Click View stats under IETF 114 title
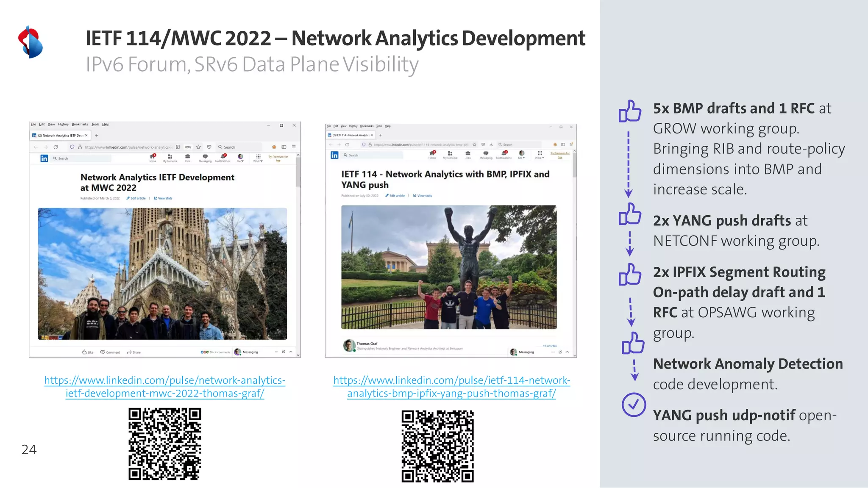The height and width of the screenshot is (488, 868). pyautogui.click(x=423, y=196)
